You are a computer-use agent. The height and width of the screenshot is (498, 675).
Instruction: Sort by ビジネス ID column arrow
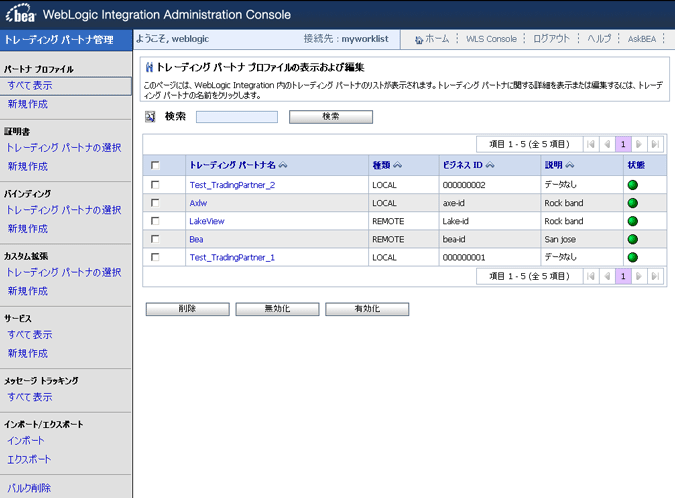[x=490, y=165]
